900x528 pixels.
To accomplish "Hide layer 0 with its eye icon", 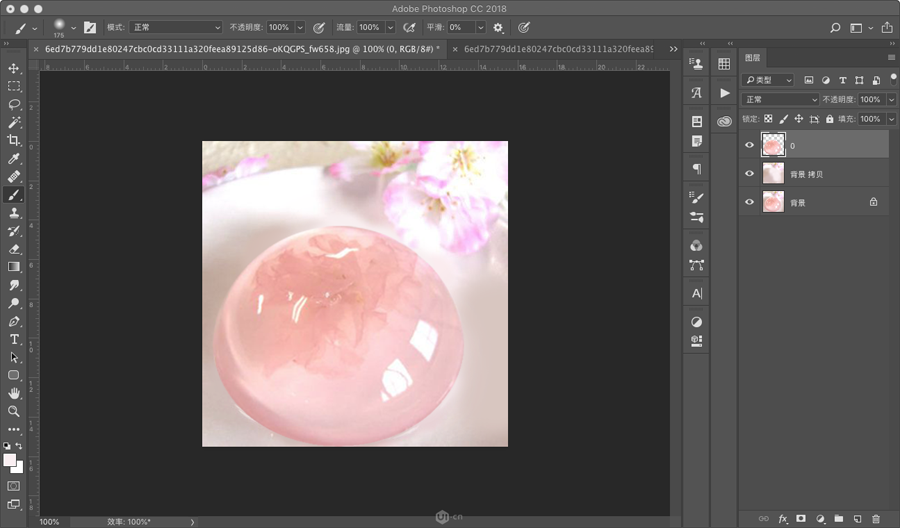I will (750, 145).
